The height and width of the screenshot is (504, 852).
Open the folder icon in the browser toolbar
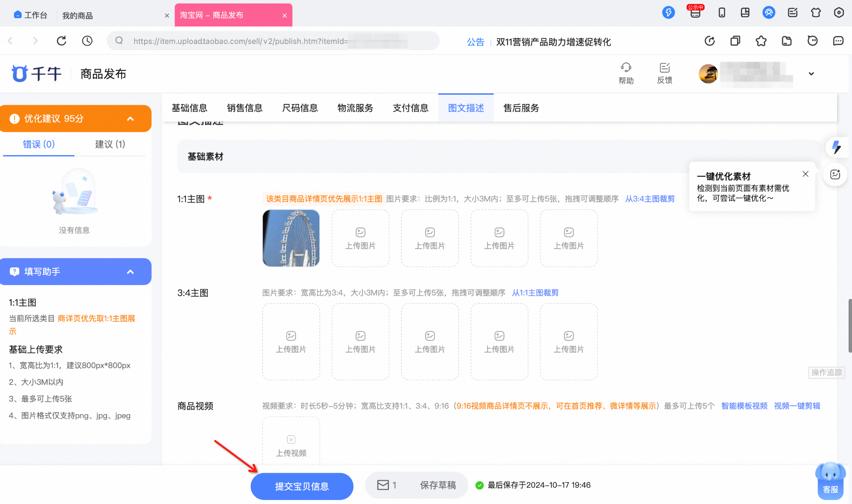pyautogui.click(x=787, y=41)
